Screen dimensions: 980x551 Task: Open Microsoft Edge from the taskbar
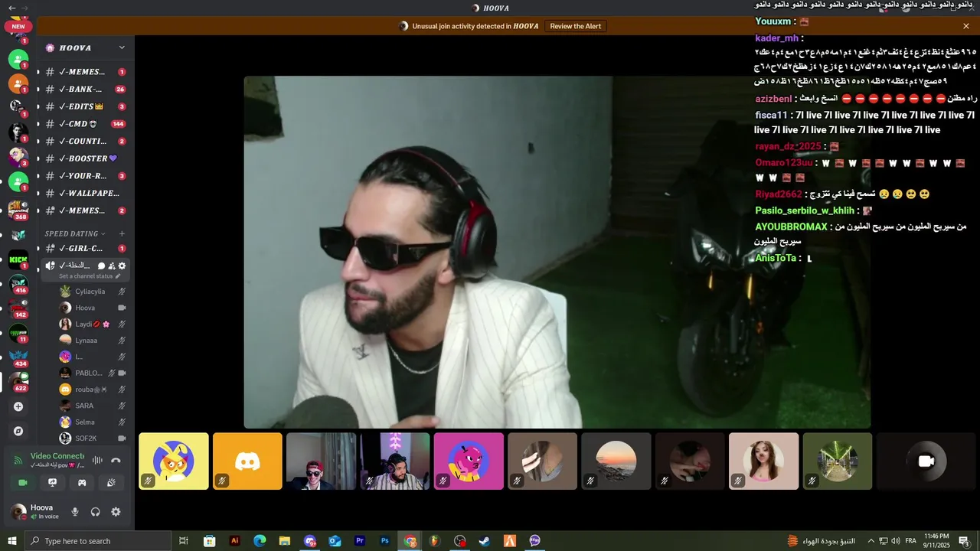click(260, 541)
